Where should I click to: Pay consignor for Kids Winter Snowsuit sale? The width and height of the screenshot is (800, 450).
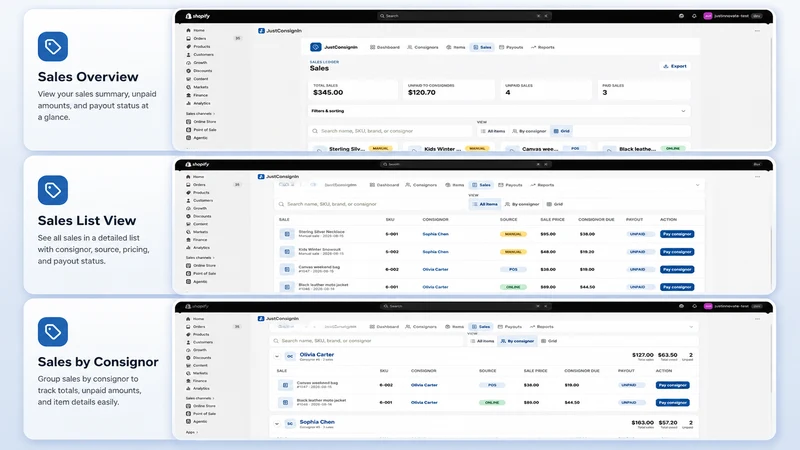[x=677, y=252]
